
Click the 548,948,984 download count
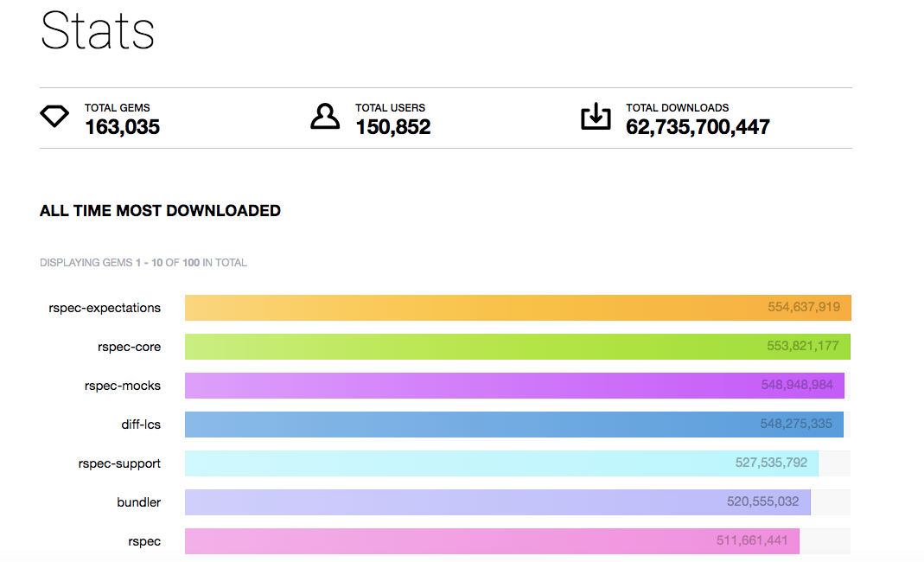pos(797,385)
